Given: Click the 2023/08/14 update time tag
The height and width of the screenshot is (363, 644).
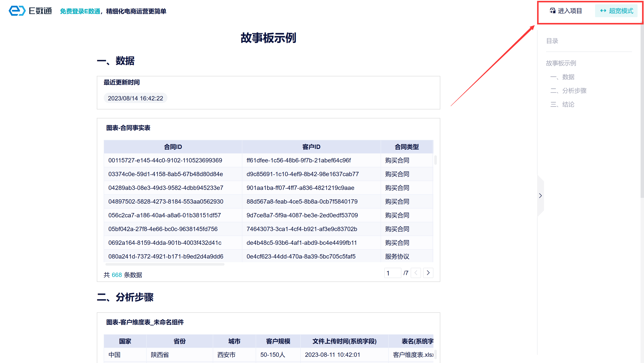Looking at the screenshot, I should [135, 98].
